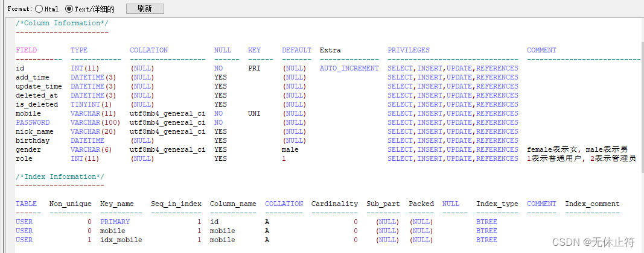Screen dimensions: 644x253
Task: Click the Column_name index header
Action: click(233, 204)
